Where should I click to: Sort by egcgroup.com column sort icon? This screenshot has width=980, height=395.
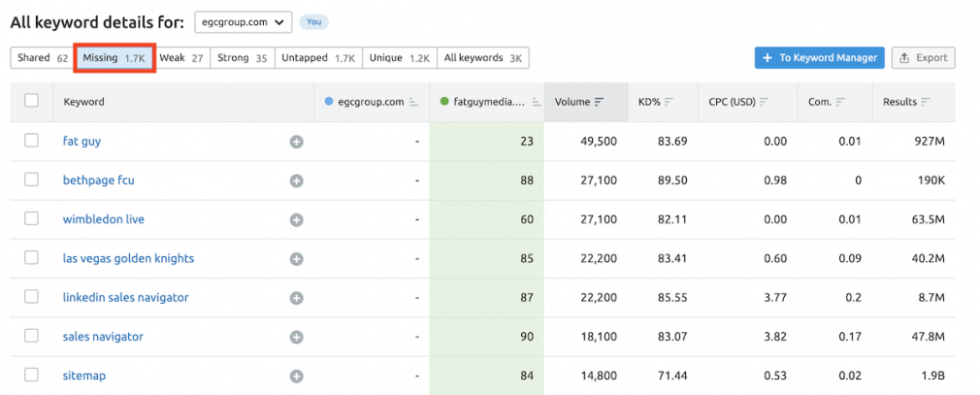pos(413,102)
